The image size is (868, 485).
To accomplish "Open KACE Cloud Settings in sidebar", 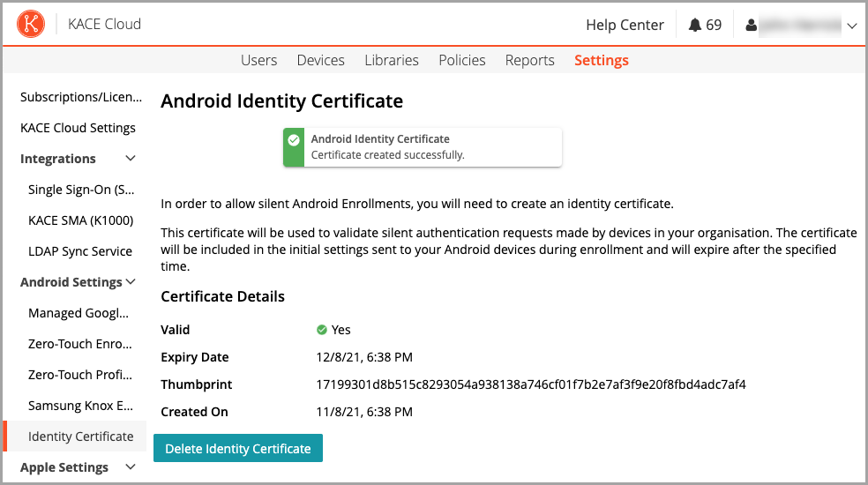I will point(78,128).
